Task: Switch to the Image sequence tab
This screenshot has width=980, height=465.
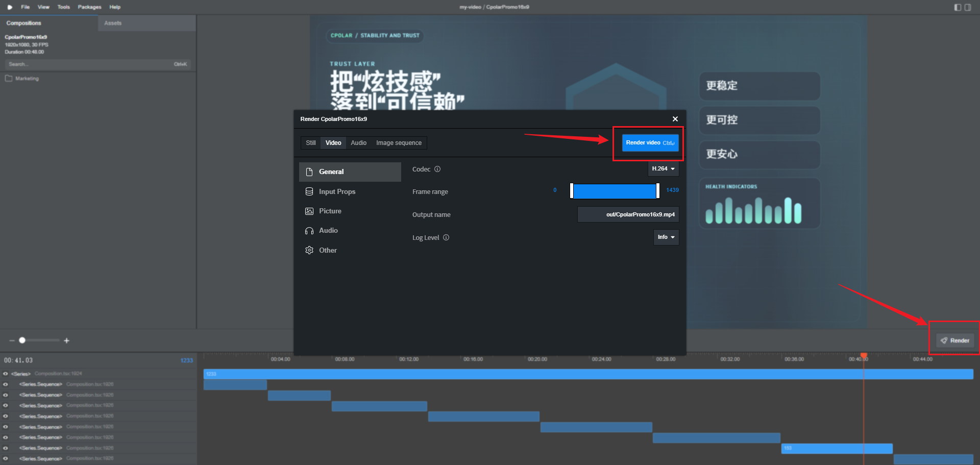Action: click(399, 143)
